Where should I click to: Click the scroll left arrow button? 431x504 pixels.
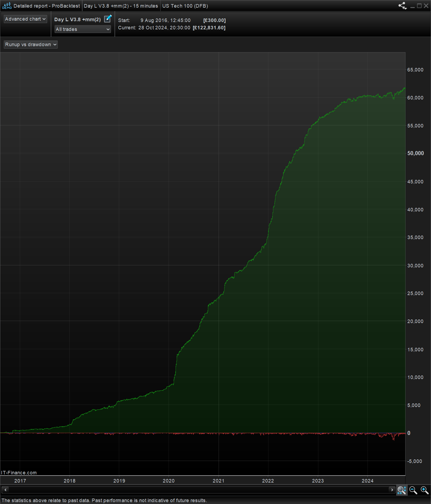(x=5, y=490)
